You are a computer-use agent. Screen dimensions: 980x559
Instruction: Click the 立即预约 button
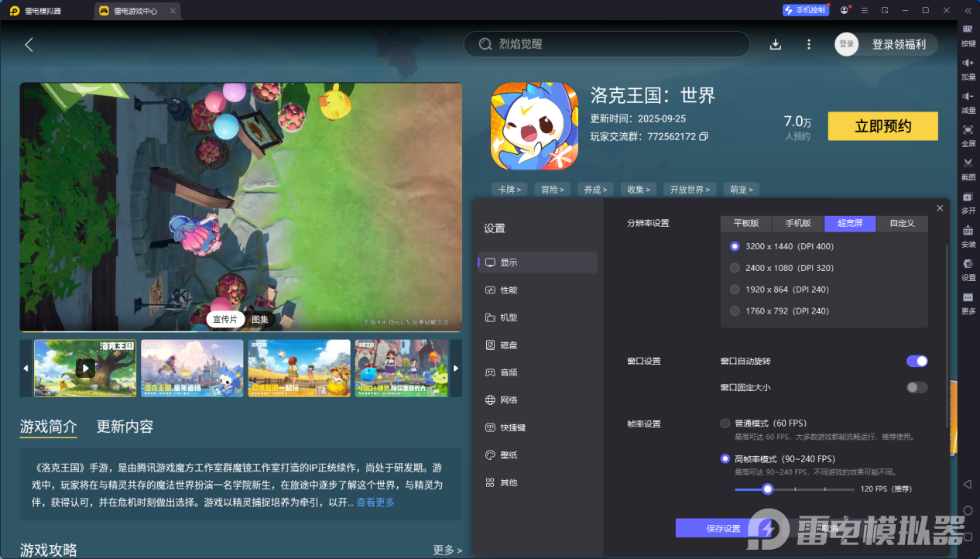pyautogui.click(x=882, y=126)
